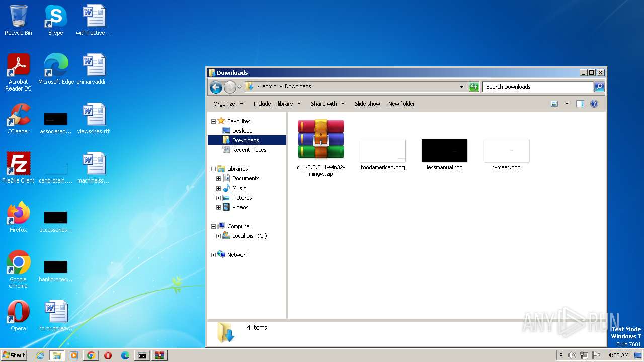
Task: Click the Back navigation arrow
Action: (x=216, y=87)
